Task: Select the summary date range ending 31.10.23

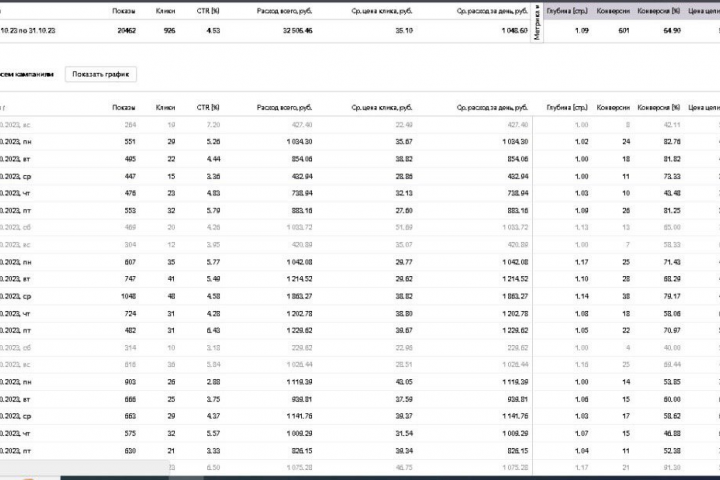Action: (x=28, y=31)
